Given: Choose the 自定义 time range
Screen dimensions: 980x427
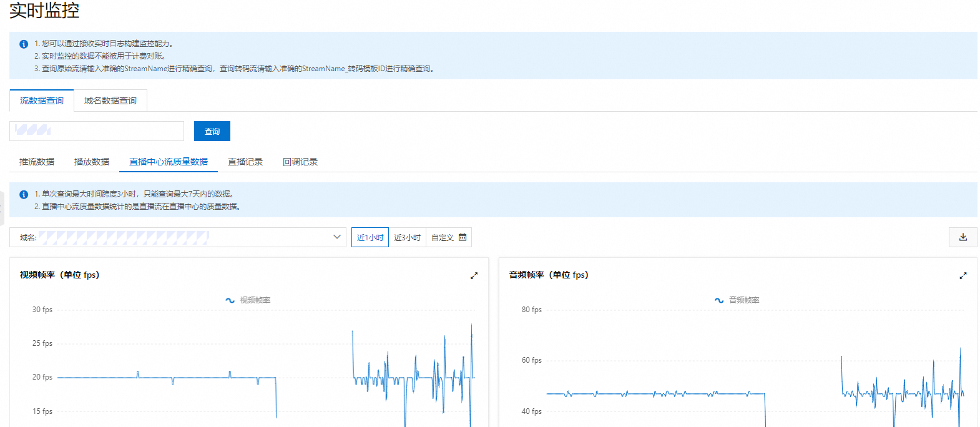Looking at the screenshot, I should click(449, 237).
